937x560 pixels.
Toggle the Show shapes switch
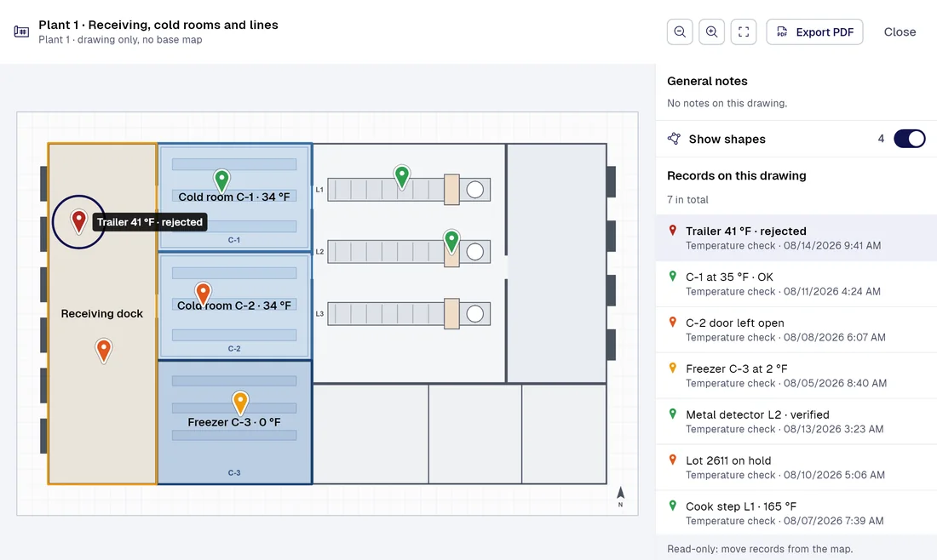coord(909,139)
